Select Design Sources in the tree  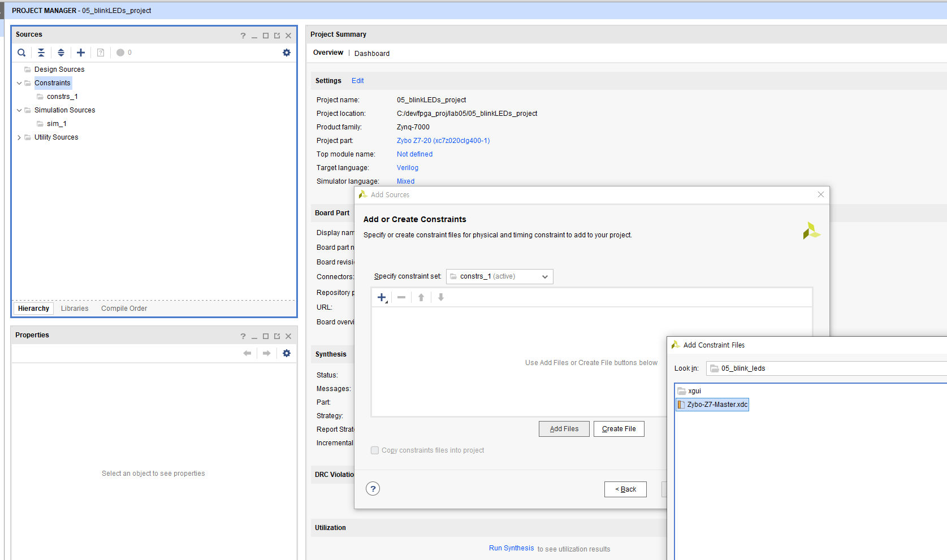coord(59,70)
